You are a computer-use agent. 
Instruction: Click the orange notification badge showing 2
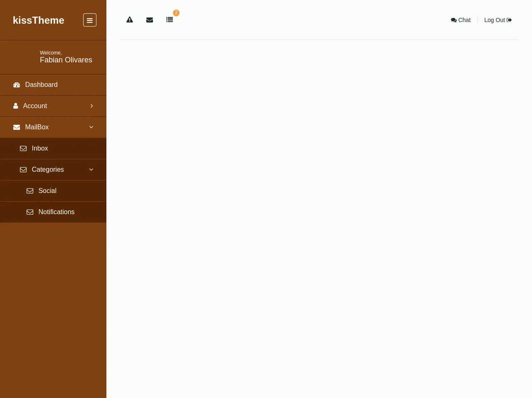(x=176, y=13)
